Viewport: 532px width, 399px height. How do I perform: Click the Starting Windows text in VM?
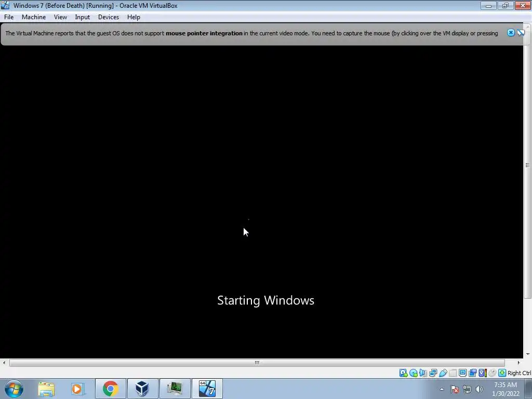point(265,300)
